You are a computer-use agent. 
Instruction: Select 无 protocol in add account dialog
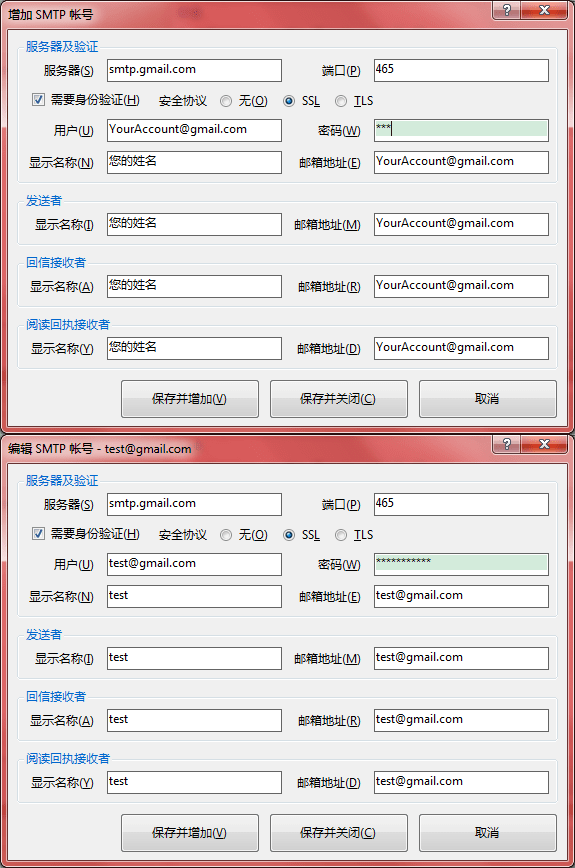(x=226, y=101)
